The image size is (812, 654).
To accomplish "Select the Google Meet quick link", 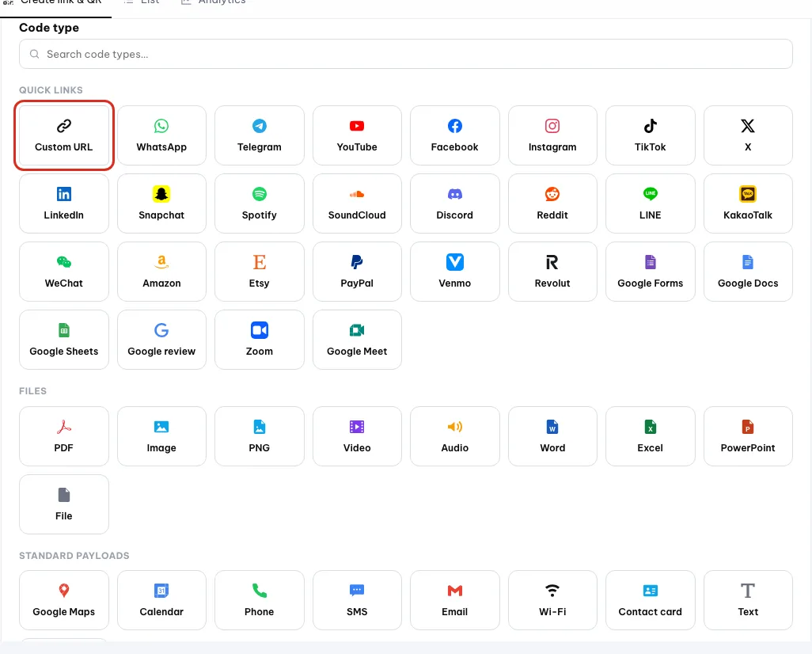I will 357,340.
